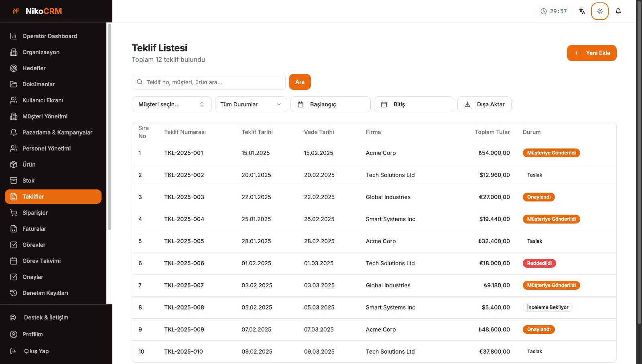
Task: Click the Personel Yönetimi people icon
Action: 14,148
